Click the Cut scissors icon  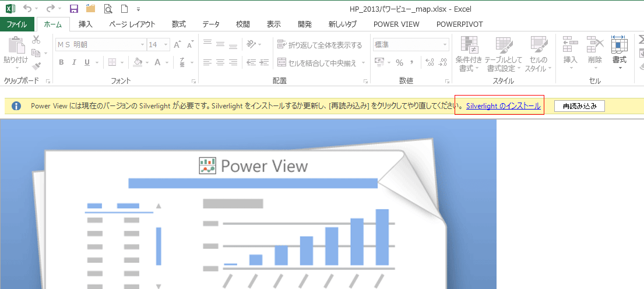pos(36,40)
